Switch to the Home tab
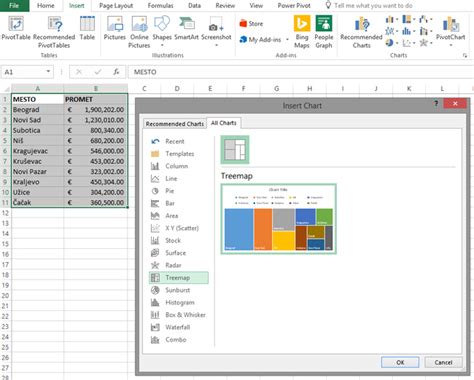474x380 pixels. 46,6
